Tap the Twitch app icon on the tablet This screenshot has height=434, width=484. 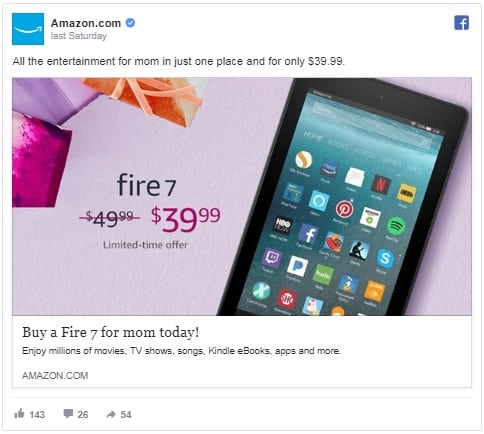tap(272, 257)
